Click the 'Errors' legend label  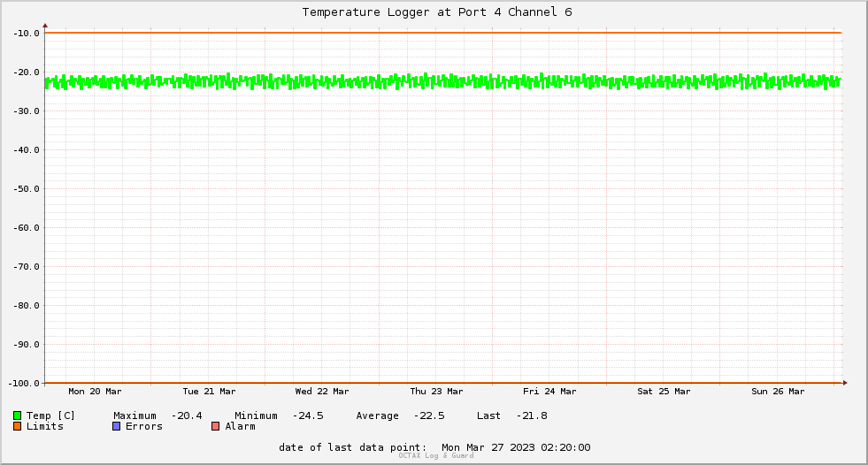coord(144,426)
